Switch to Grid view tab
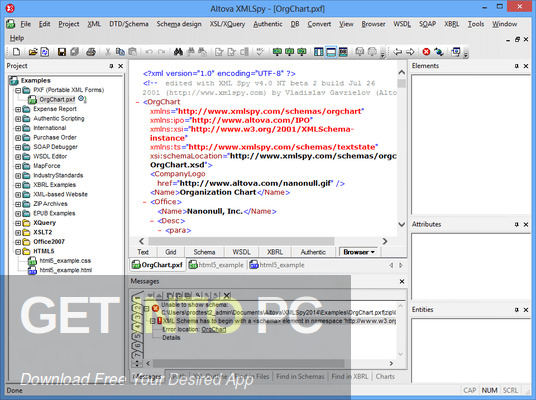This screenshot has height=400, width=536. [171, 252]
